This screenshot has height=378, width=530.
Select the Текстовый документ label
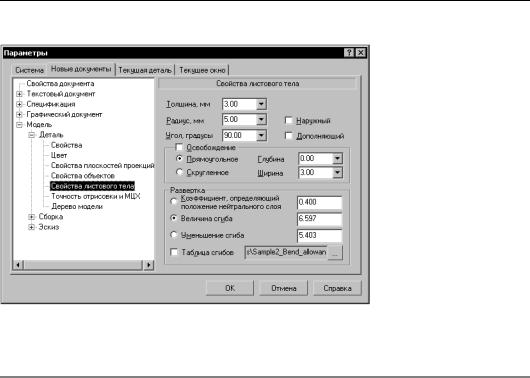pos(61,94)
